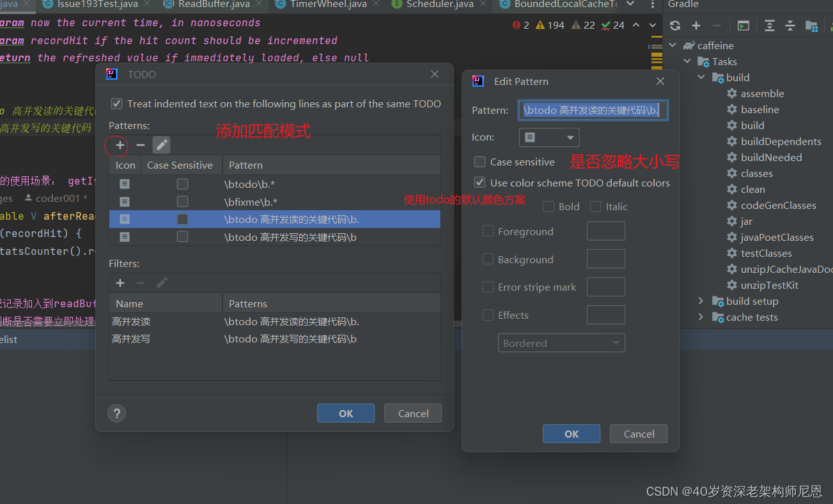Jump to next highlighted error with down arrow
The image size is (833, 504).
pyautogui.click(x=653, y=26)
